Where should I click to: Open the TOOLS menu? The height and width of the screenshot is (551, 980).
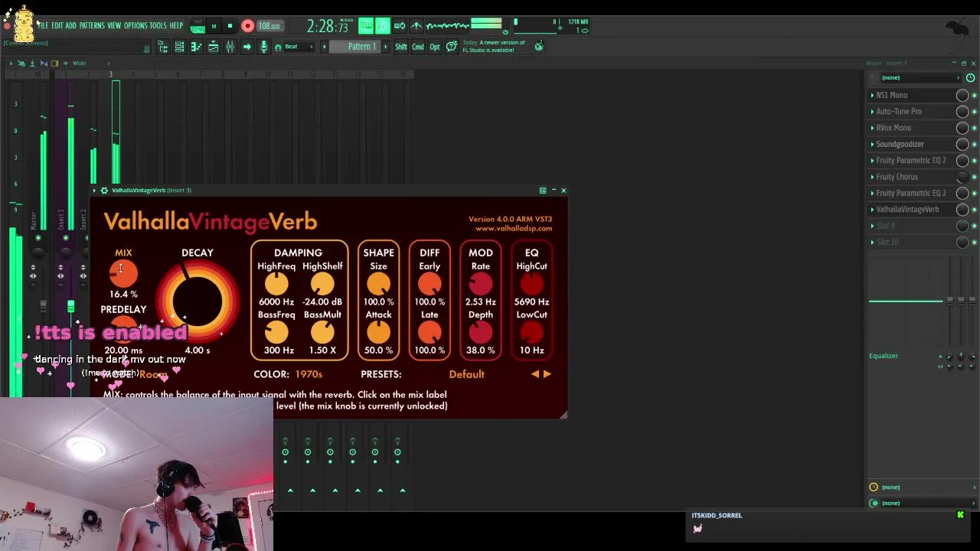[x=158, y=26]
